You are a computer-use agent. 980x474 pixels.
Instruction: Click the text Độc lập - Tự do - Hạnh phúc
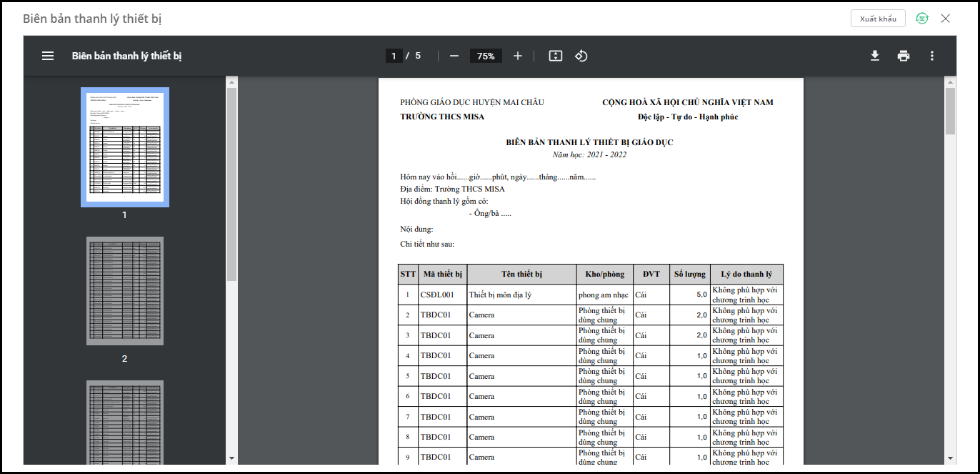click(688, 117)
